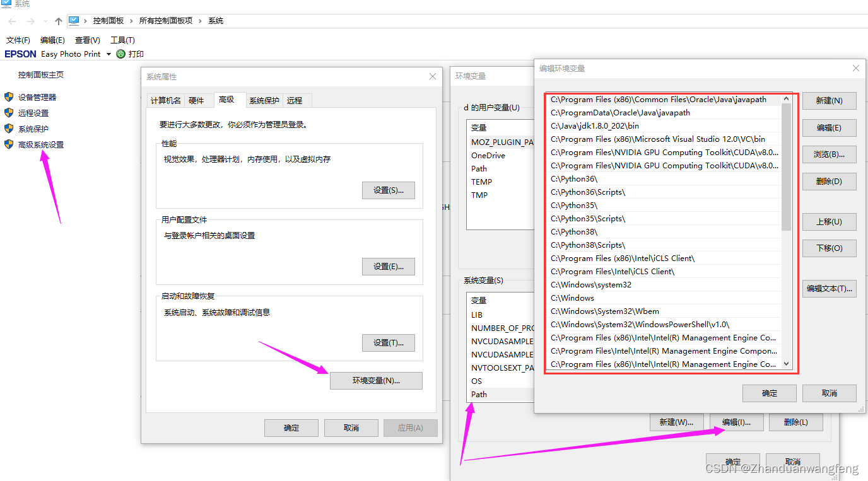
Task: Confirm 编辑环境变量 dialog with 确定
Action: pos(770,393)
